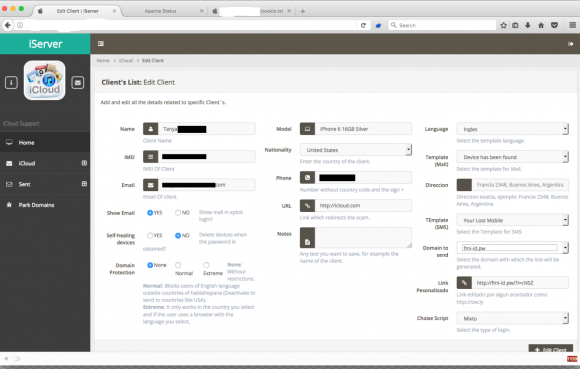Click the phone icon in Phone field
This screenshot has height=369, width=580.
tap(307, 178)
